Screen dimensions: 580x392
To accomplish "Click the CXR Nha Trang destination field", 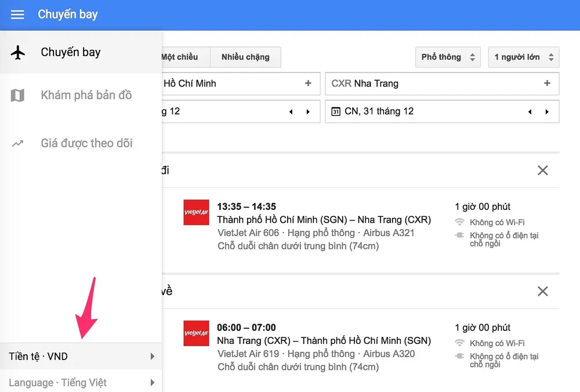I will tap(429, 84).
